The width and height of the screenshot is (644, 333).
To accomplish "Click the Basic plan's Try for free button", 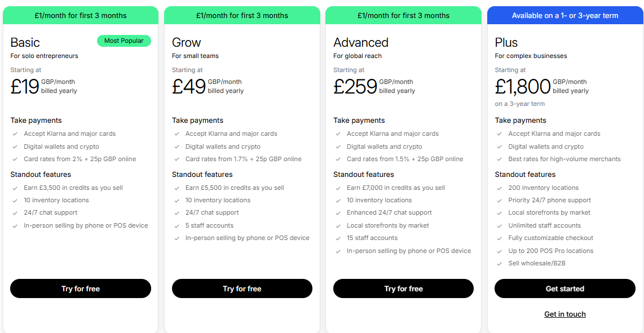I will (81, 288).
